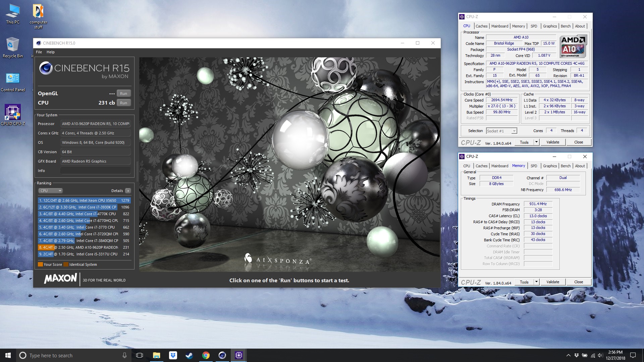The width and height of the screenshot is (644, 362).
Task: Expand Tools dropdown arrow in top CPU-Z window
Action: [x=536, y=142]
